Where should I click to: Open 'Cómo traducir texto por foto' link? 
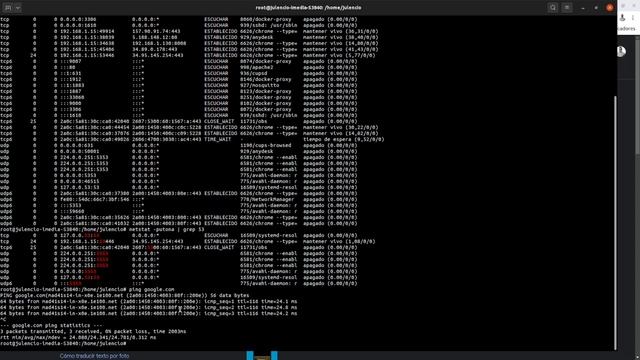tap(94, 356)
